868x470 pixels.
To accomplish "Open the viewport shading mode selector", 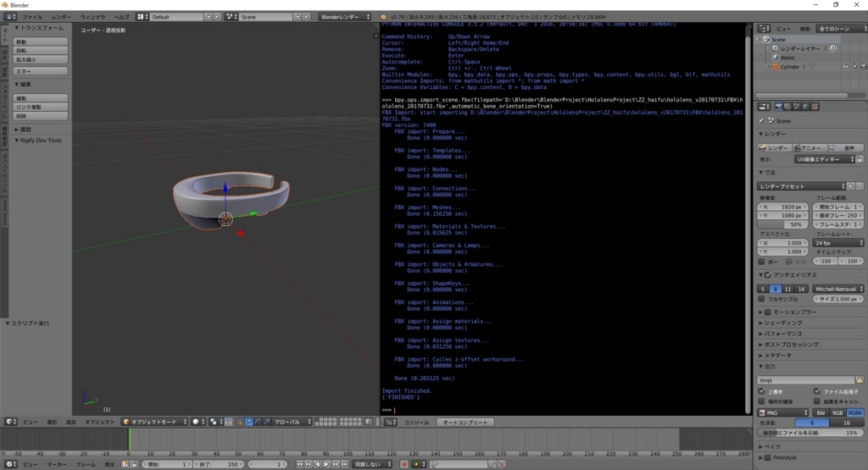I will 198,422.
